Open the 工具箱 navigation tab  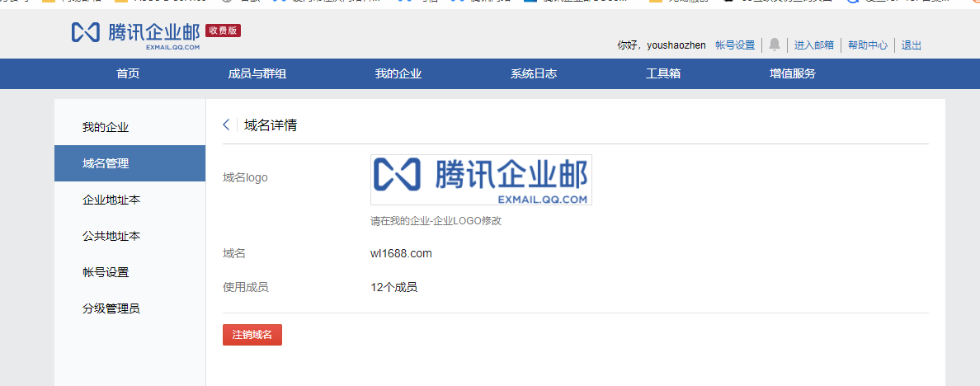663,73
